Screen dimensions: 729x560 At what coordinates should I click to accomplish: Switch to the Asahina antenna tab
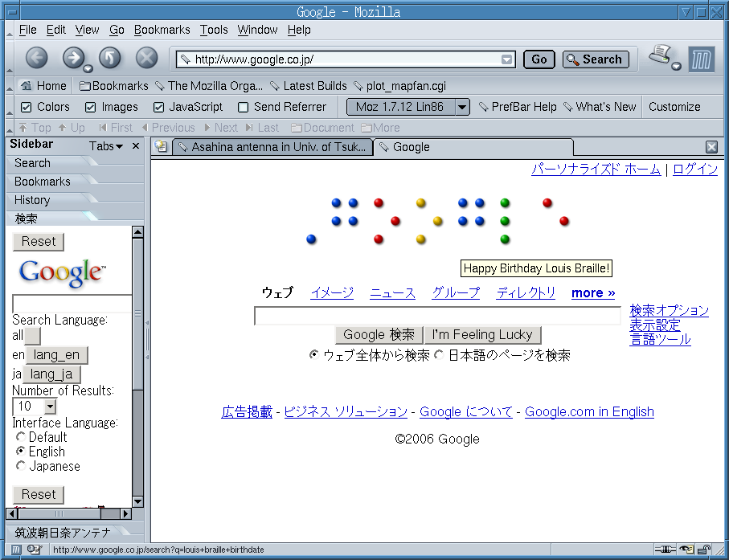tap(273, 147)
